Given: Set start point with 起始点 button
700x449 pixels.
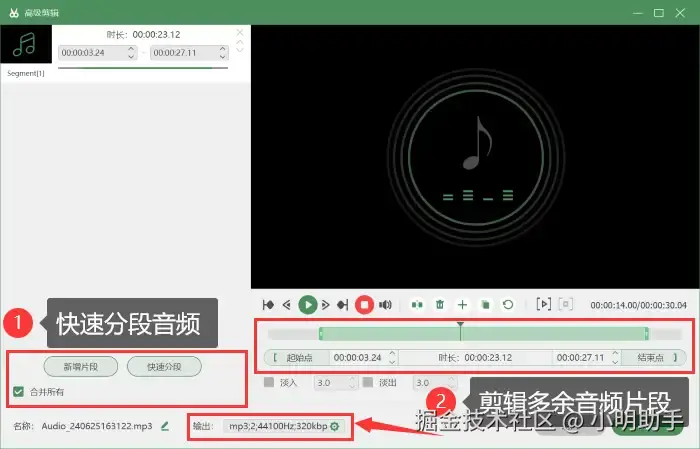Looking at the screenshot, I should coord(296,358).
